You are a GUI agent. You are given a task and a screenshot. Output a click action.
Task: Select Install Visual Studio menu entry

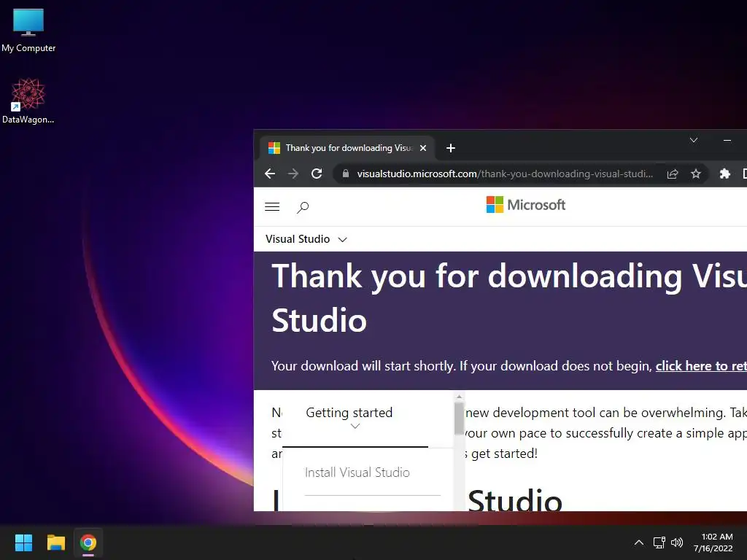coord(357,472)
